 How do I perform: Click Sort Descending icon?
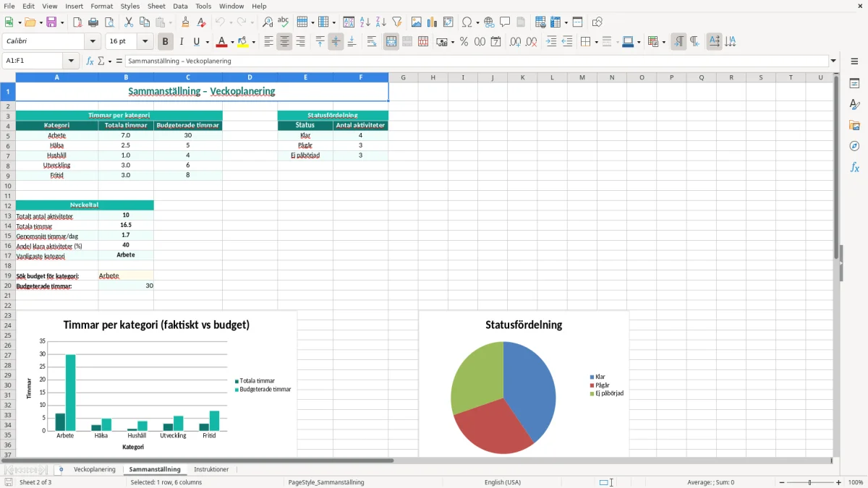tap(381, 22)
